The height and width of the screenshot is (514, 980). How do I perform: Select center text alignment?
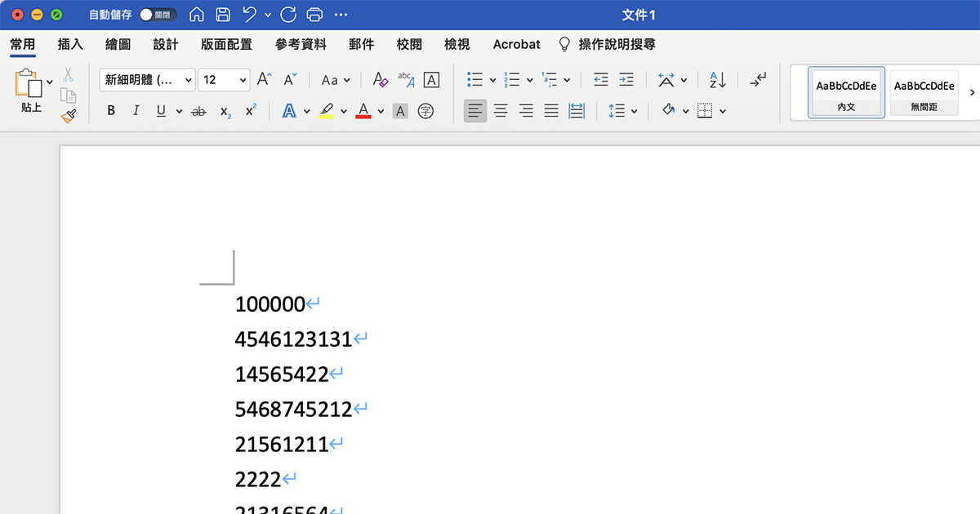500,110
